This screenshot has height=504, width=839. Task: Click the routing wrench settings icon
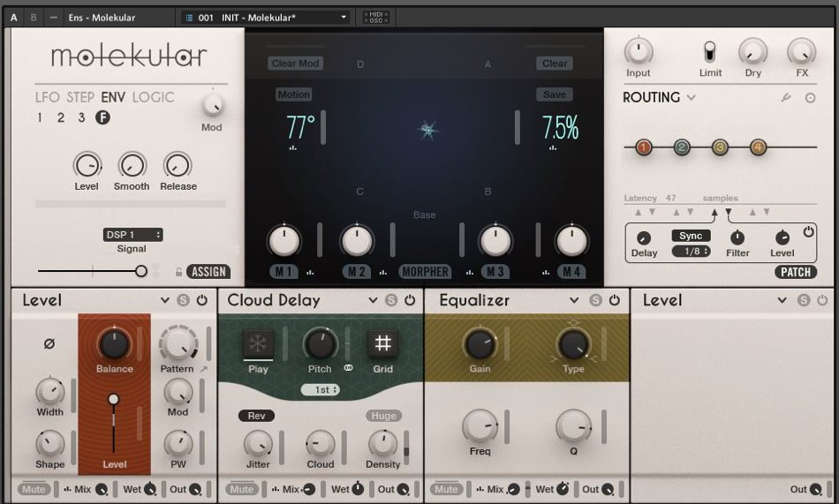point(786,98)
